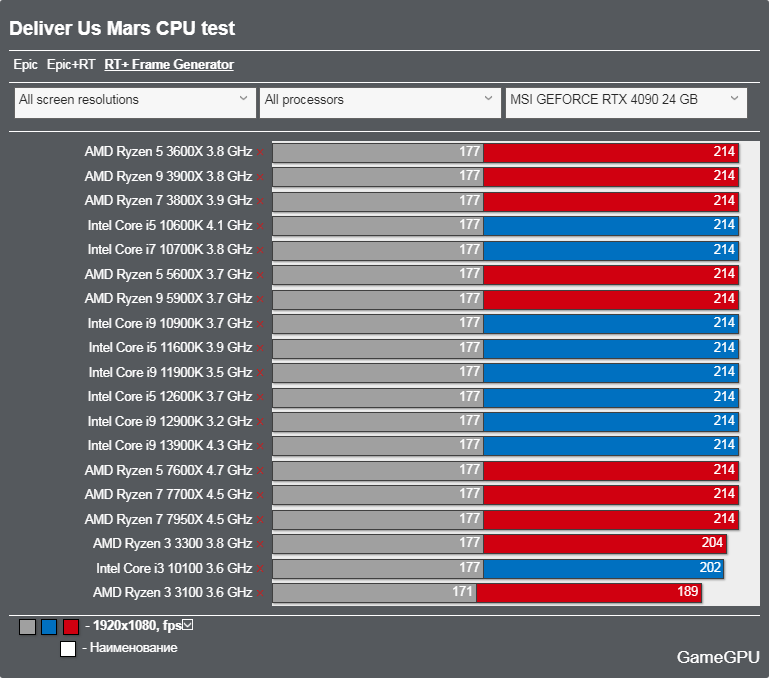Remove AMD Ryzen 5 7600X with red X
The height and width of the screenshot is (678, 769).
(x=260, y=470)
